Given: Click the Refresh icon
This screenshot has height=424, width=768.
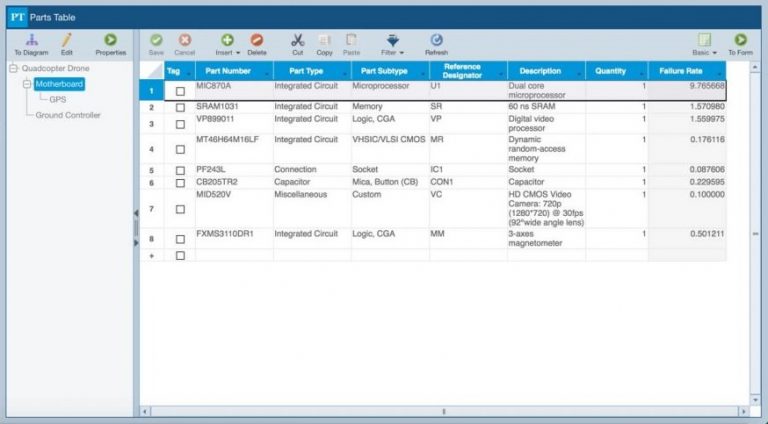Looking at the screenshot, I should pos(436,40).
